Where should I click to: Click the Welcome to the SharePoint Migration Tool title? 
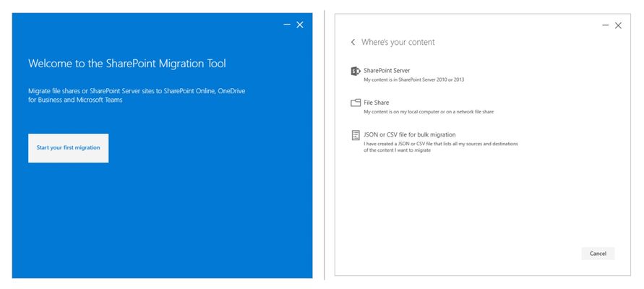pos(127,64)
